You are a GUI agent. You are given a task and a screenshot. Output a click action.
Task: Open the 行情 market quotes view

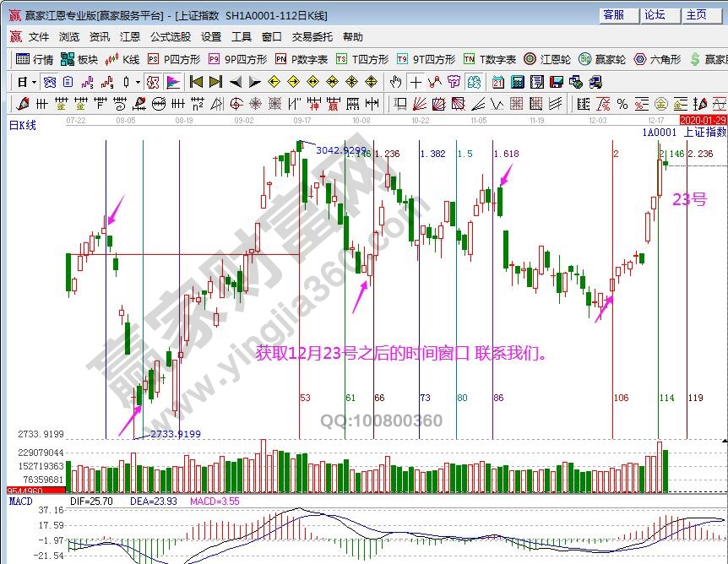pos(35,59)
